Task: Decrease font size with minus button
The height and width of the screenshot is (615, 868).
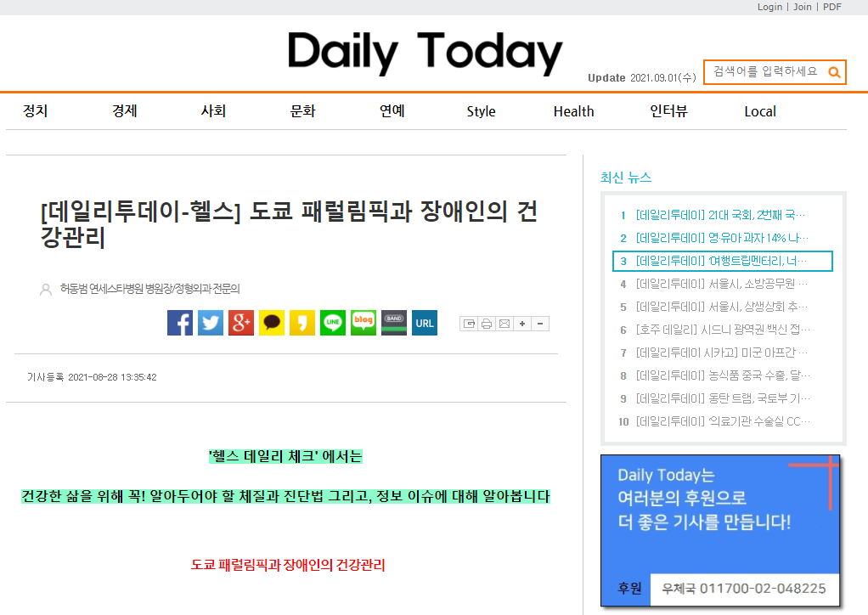Action: pos(539,324)
